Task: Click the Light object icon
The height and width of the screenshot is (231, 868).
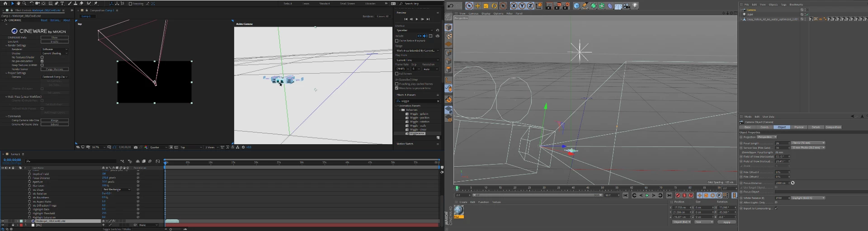Action: click(635, 6)
